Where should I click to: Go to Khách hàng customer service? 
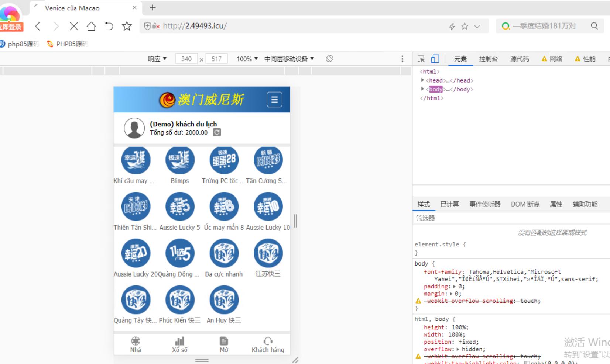268,345
